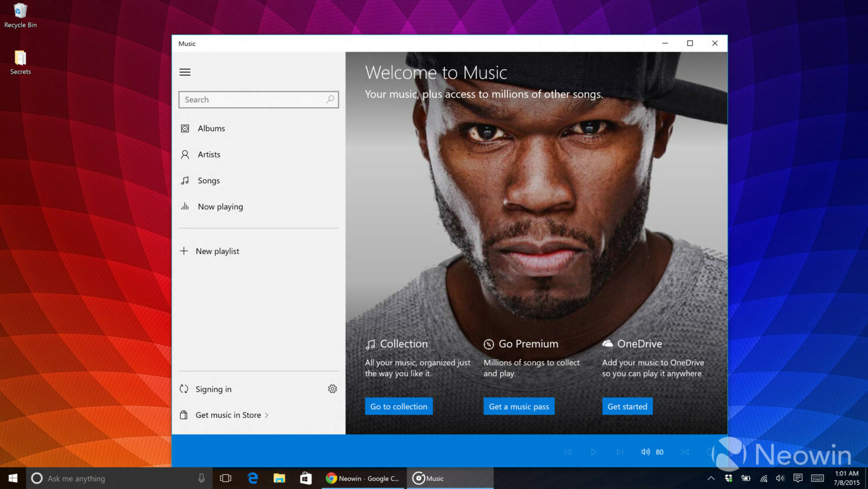Click the Welcome to Music heading
The width and height of the screenshot is (868, 489).
point(436,72)
